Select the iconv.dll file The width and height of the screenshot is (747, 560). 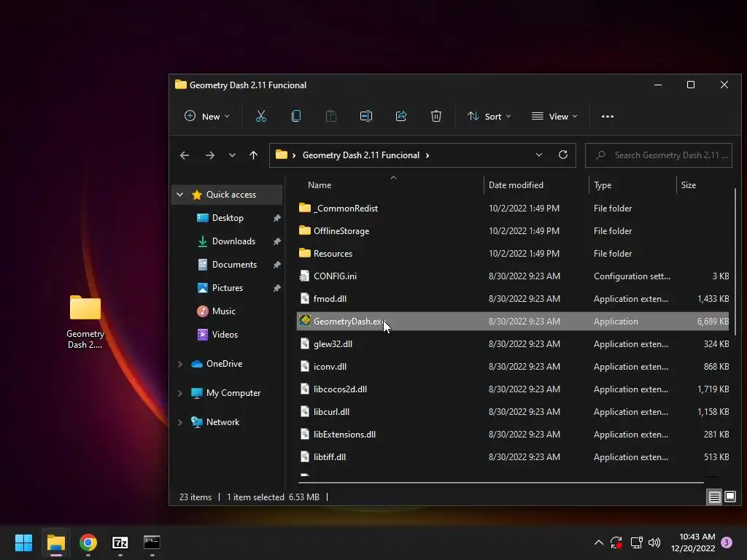coord(513,367)
